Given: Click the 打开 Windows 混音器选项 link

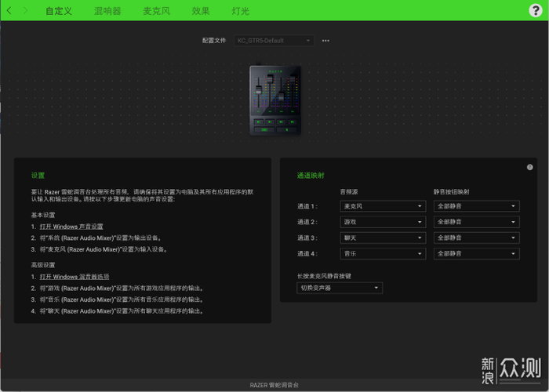Looking at the screenshot, I should pyautogui.click(x=75, y=277).
